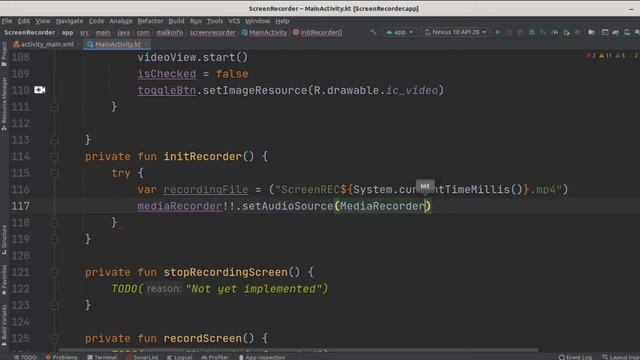Collapse the initRecorder function fold on line 114

coord(55,156)
